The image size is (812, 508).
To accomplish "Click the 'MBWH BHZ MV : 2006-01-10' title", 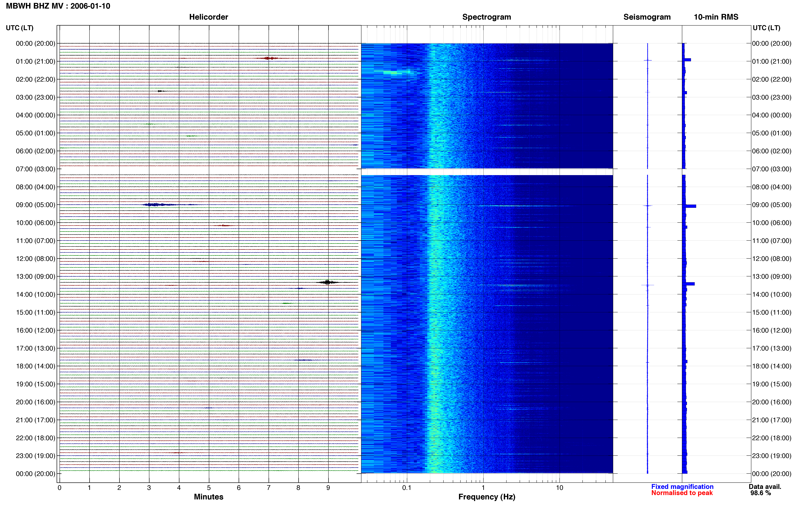I will click(58, 6).
